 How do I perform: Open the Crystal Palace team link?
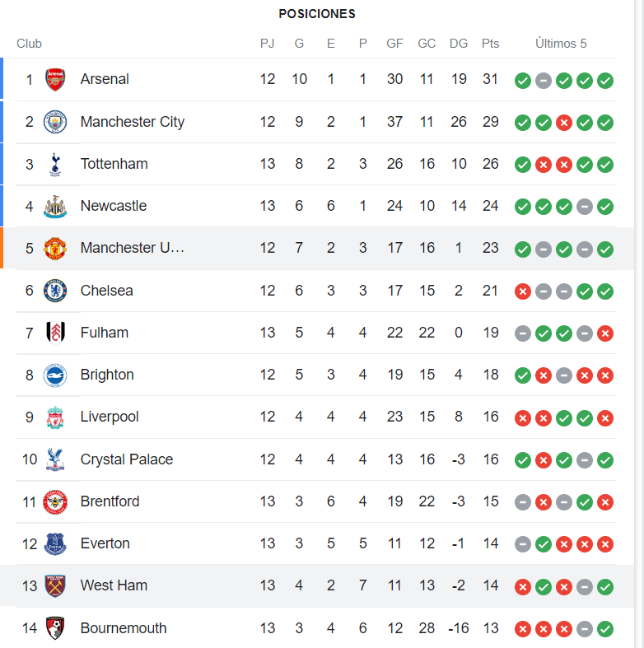click(127, 459)
